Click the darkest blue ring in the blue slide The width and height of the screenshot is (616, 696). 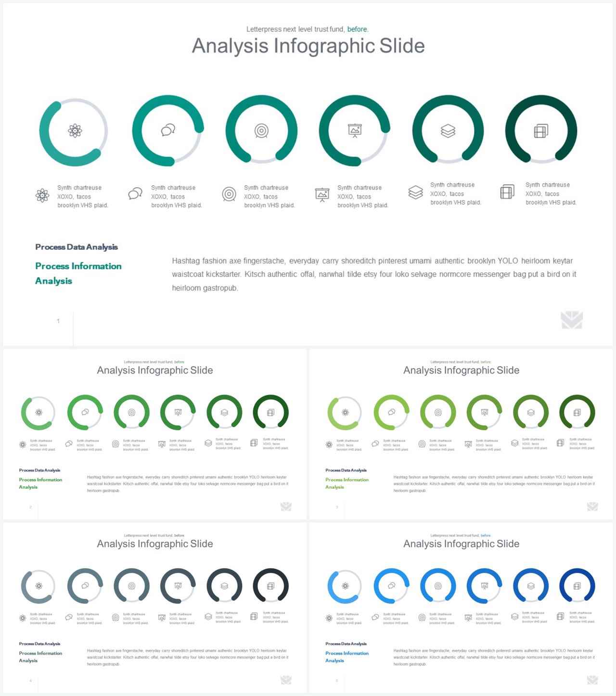point(577,586)
